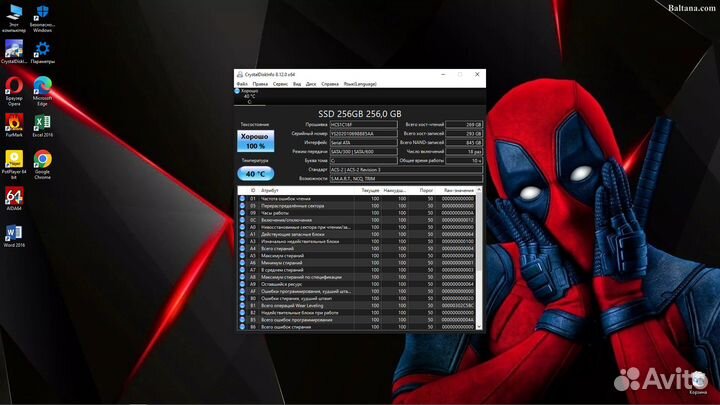Sort by the Порог column header
The width and height of the screenshot is (720, 405).
pos(422,190)
